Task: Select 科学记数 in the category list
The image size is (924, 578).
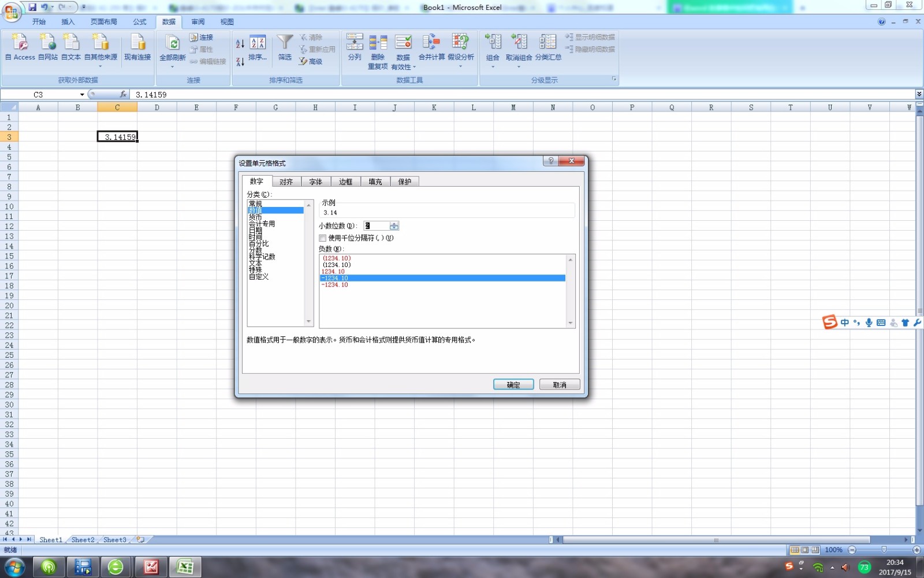Action: pyautogui.click(x=262, y=257)
